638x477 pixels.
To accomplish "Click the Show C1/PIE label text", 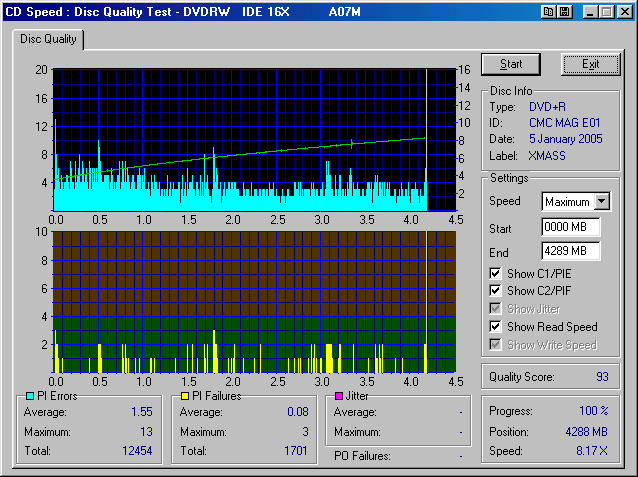I will tap(539, 274).
